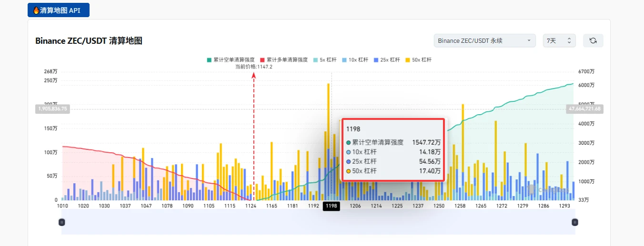Click x-axis label 1250

(439, 206)
